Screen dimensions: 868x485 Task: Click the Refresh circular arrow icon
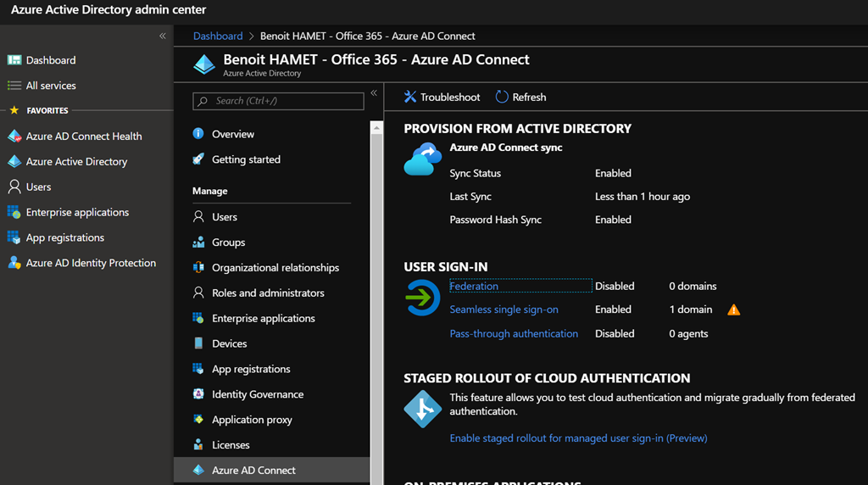(502, 97)
